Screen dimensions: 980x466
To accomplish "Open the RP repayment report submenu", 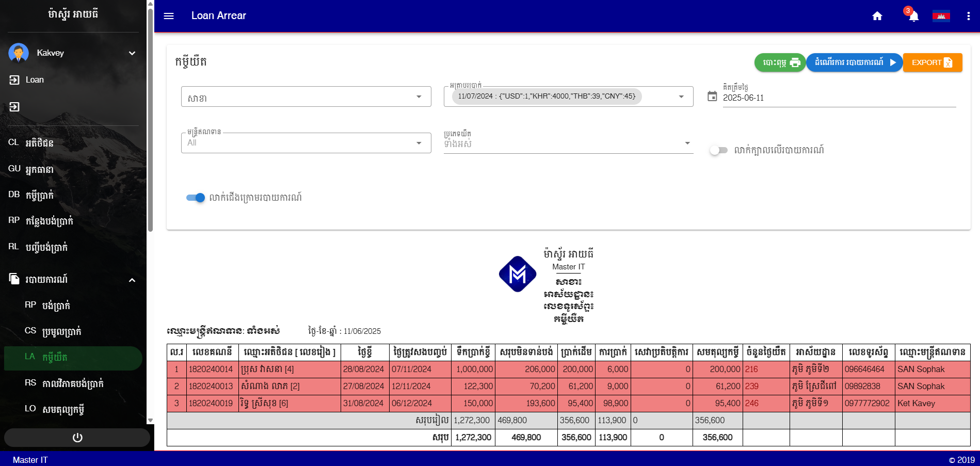I will pos(73,306).
